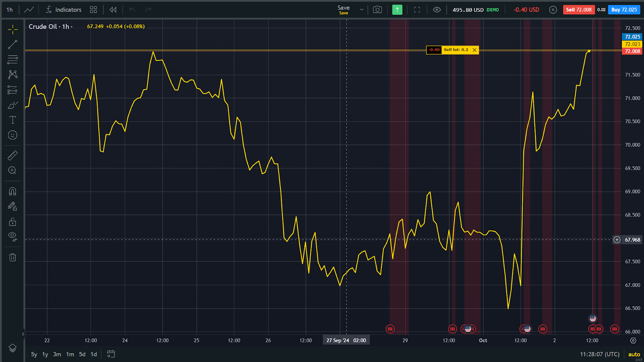Open the 1h interval selector
The width and height of the screenshot is (644, 362).
[x=10, y=10]
